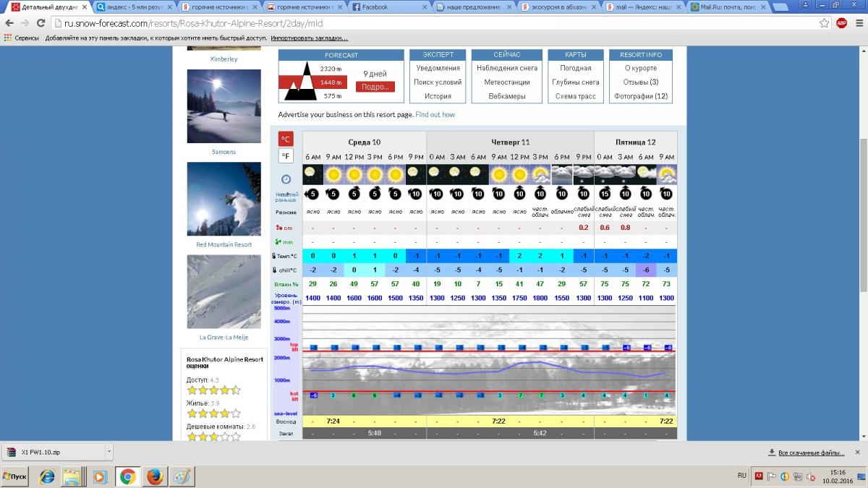Click Chrome back navigation arrow
The width and height of the screenshot is (868, 488).
pos(9,23)
